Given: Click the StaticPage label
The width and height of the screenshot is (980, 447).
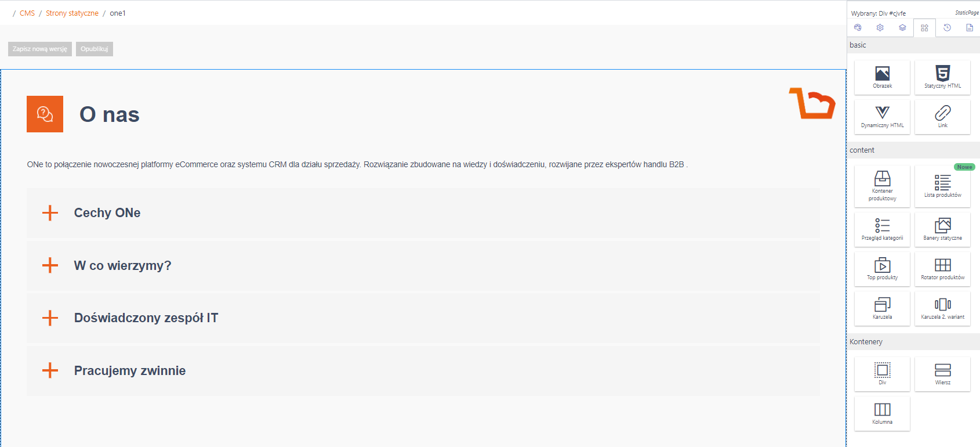Looking at the screenshot, I should 967,13.
